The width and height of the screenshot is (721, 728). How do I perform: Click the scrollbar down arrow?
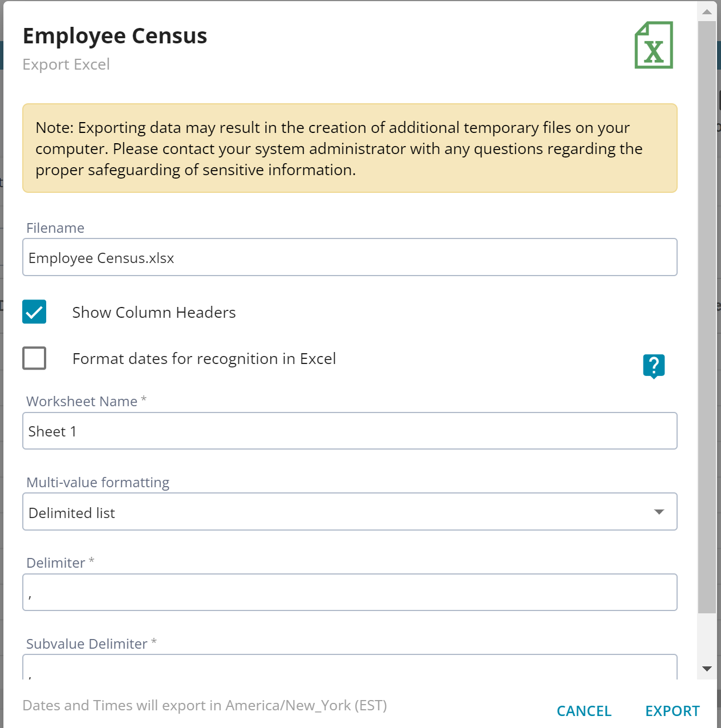[x=707, y=669]
